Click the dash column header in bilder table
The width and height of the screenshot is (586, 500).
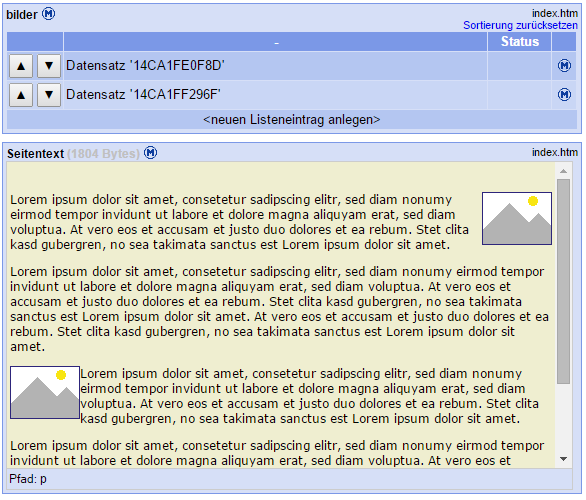(x=276, y=41)
